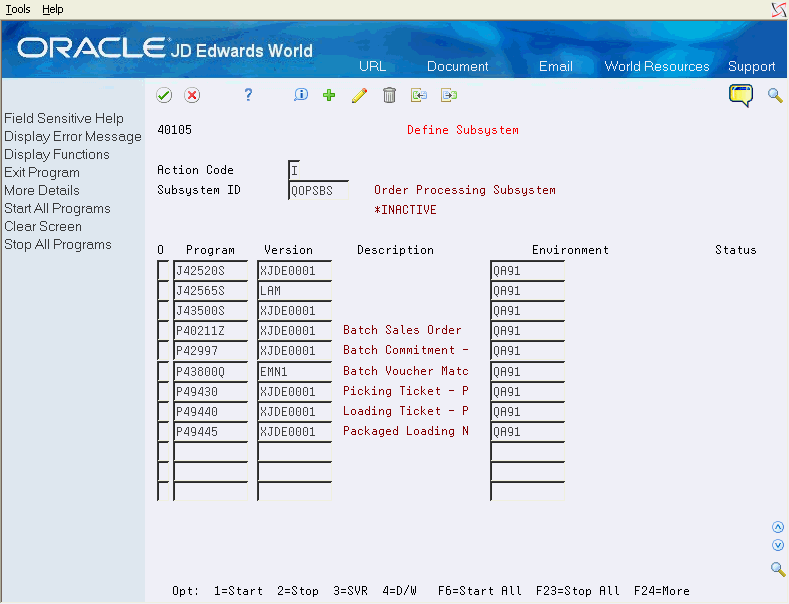Click the import arrow-left icon in toolbar
The width and height of the screenshot is (789, 604).
point(419,95)
